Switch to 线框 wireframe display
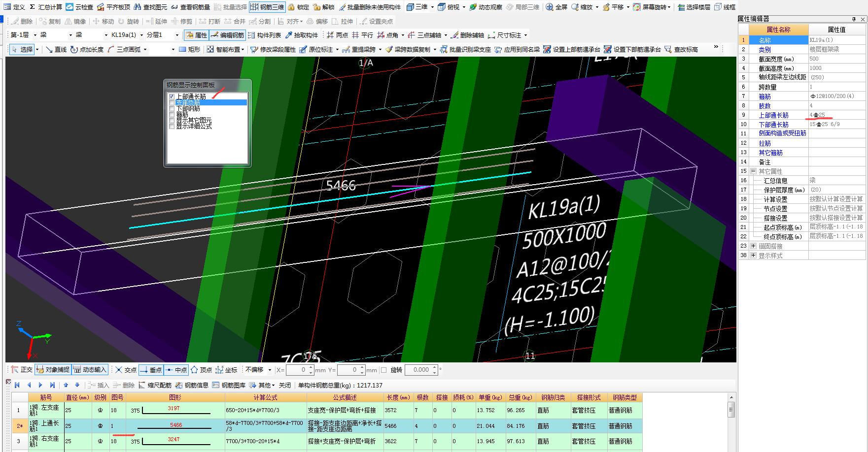 point(725,7)
